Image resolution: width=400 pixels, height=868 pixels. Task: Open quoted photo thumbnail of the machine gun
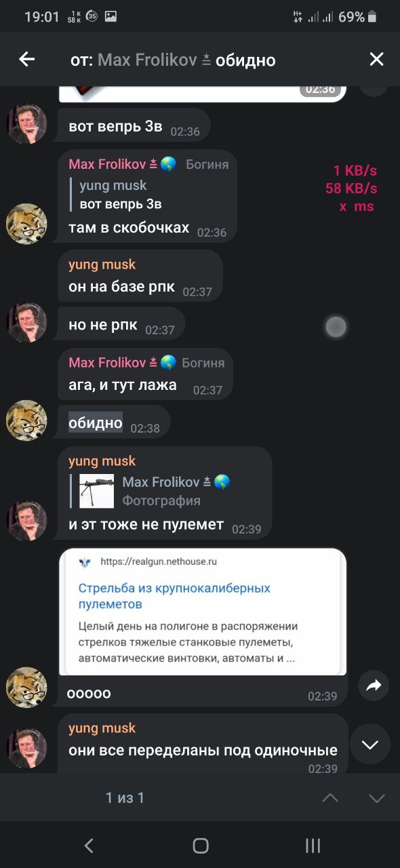[97, 492]
